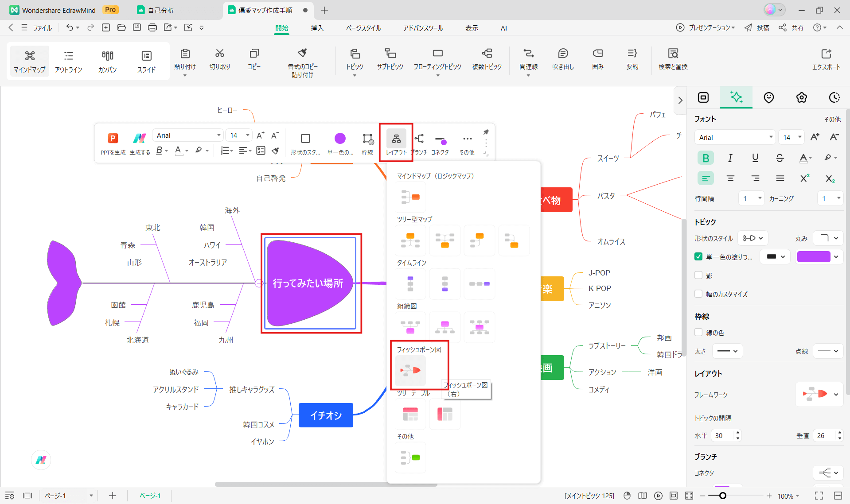
Task: Insert multiple topics (複数トピック)
Action: (x=487, y=59)
